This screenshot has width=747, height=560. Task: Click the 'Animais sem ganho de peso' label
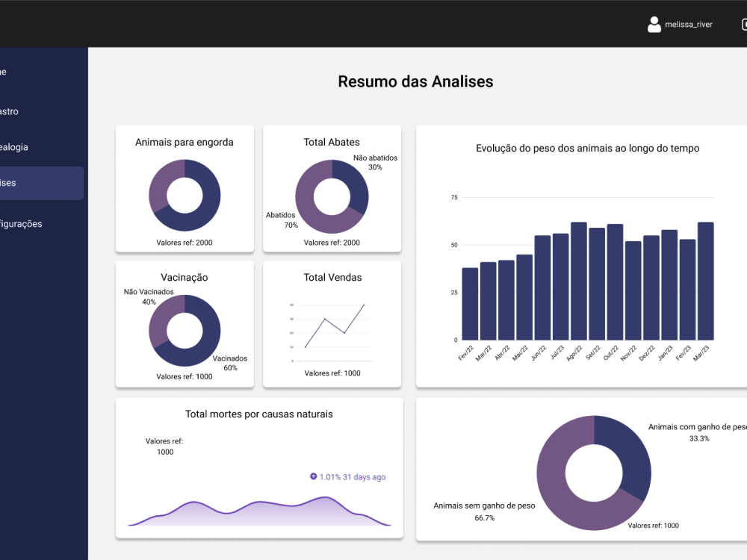click(484, 505)
